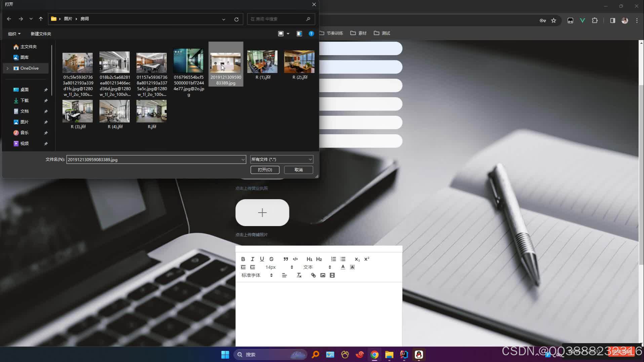Open the recent locations dropdown arrow
The width and height of the screenshot is (644, 362).
[x=31, y=19]
